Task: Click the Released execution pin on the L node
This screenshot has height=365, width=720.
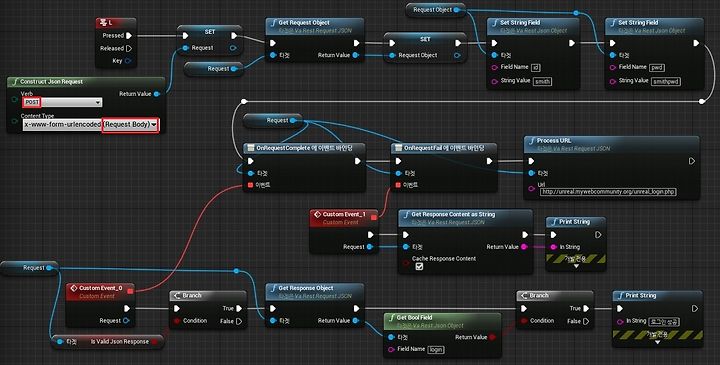Action: point(129,48)
